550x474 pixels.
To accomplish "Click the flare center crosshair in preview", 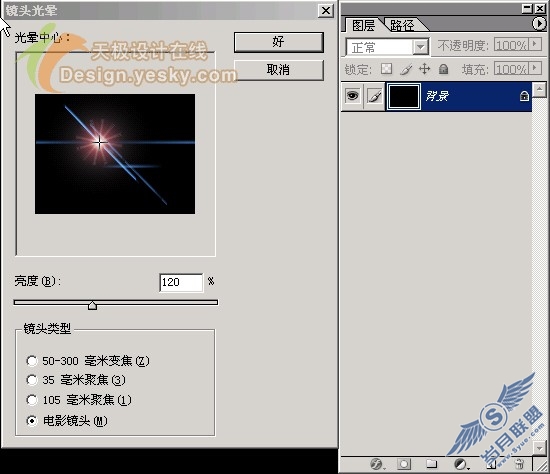I will coord(99,142).
